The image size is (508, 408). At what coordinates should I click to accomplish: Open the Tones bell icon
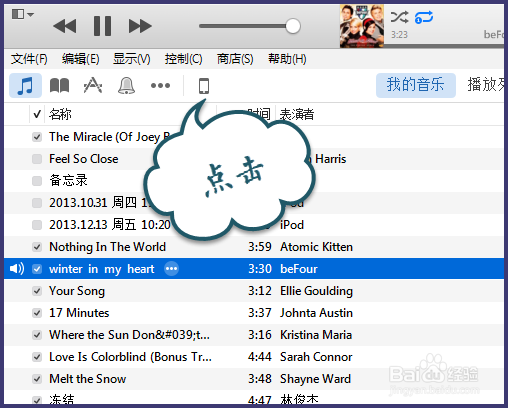(127, 86)
